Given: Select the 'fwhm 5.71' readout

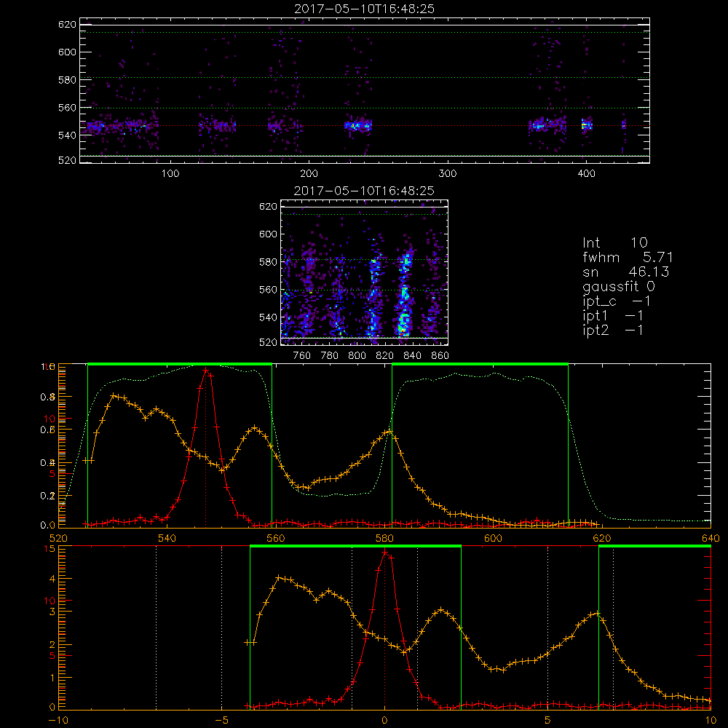Looking at the screenshot, I should click(628, 257).
